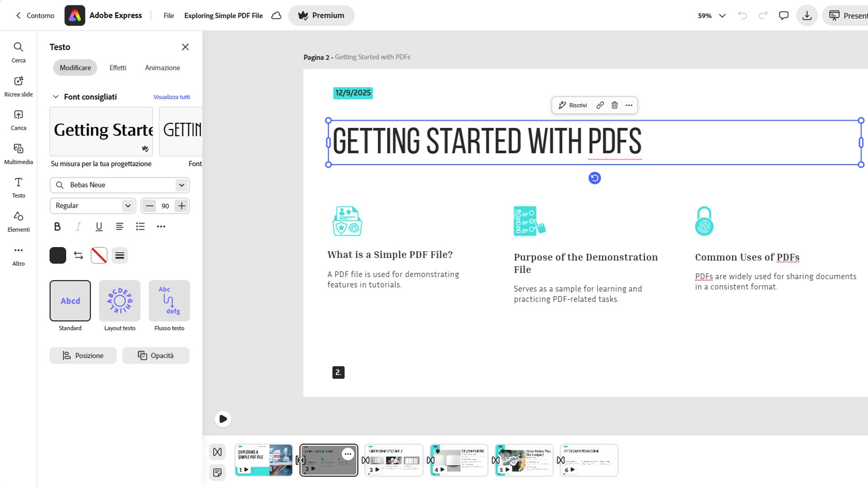Click the Exploring Simple PDF File title
Screen dimensions: 868x487
(223, 15)
